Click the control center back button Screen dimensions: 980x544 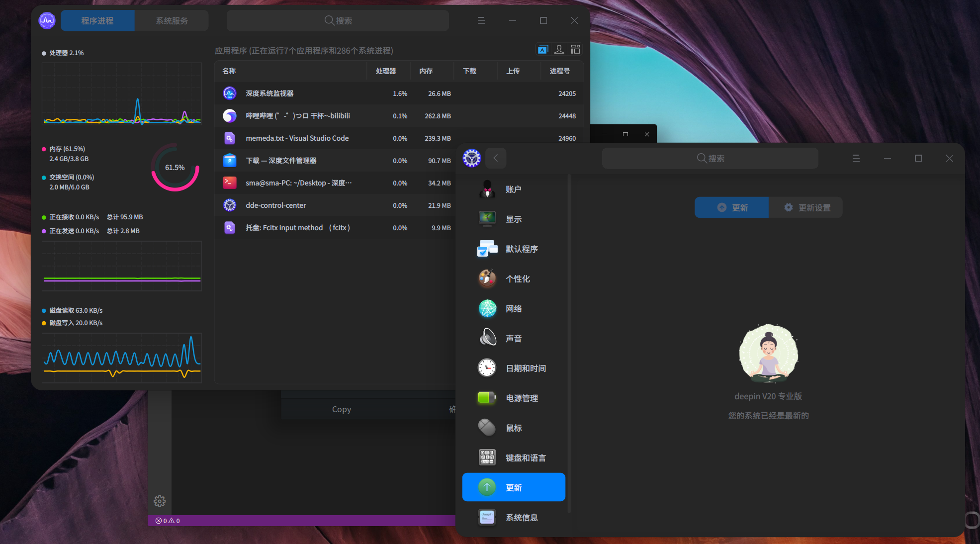[x=495, y=158]
